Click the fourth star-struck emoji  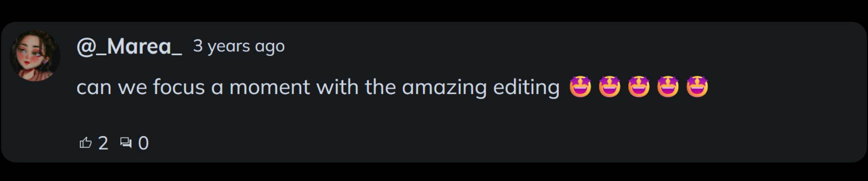[668, 86]
